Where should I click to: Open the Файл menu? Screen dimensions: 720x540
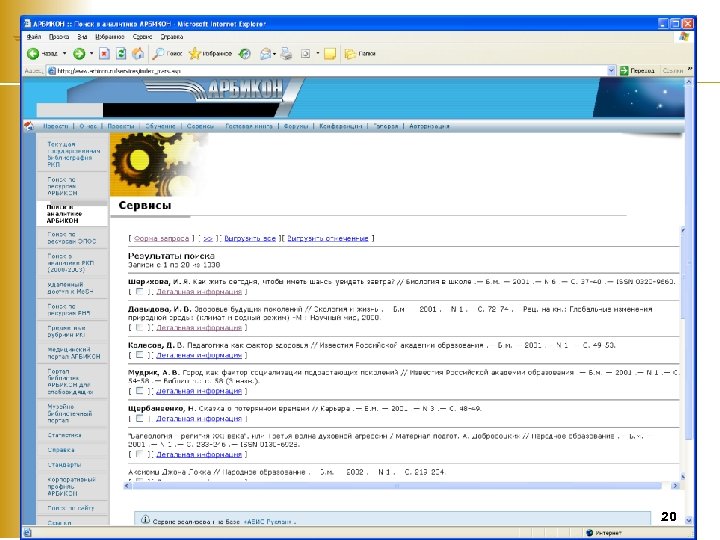(x=34, y=37)
